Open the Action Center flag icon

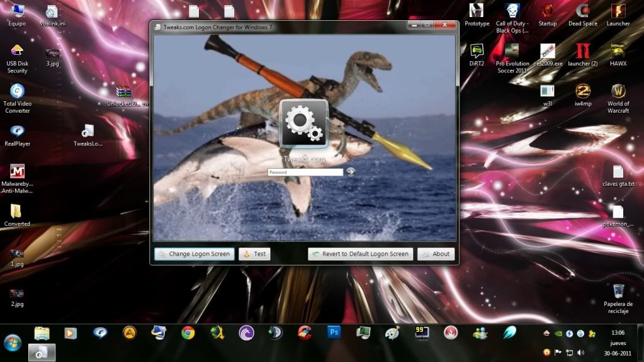[558, 353]
